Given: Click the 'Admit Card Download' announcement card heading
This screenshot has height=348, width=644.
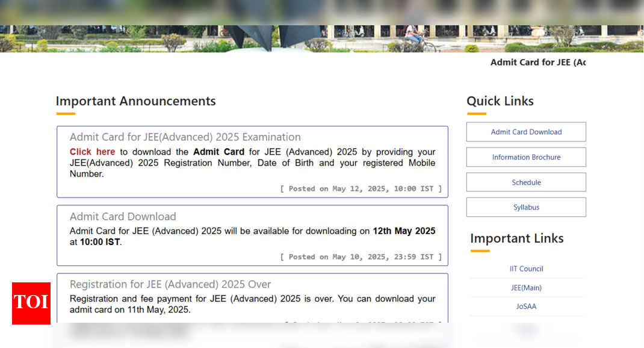Looking at the screenshot, I should 123,217.
